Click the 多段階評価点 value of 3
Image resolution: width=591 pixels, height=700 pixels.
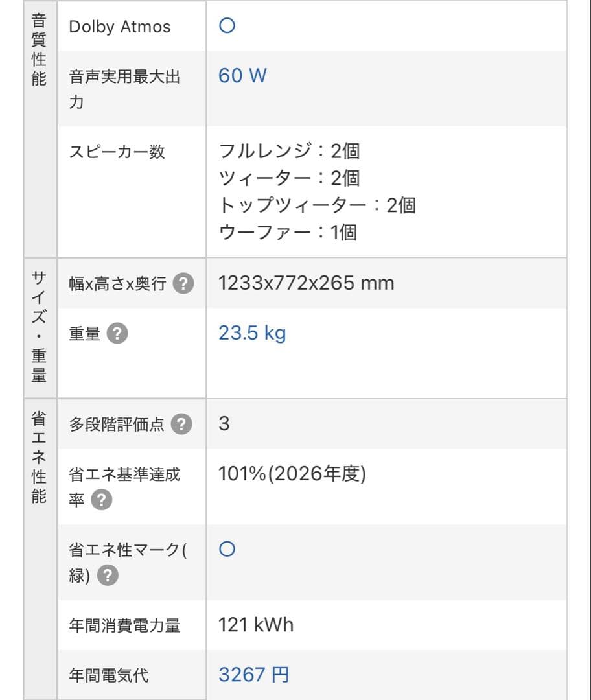click(x=223, y=423)
